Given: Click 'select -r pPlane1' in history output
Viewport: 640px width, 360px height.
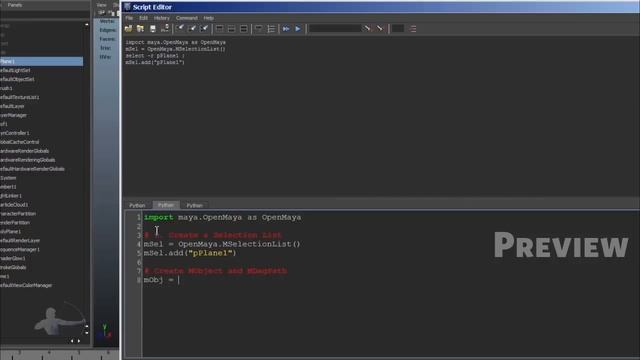Looking at the screenshot, I should [155, 56].
